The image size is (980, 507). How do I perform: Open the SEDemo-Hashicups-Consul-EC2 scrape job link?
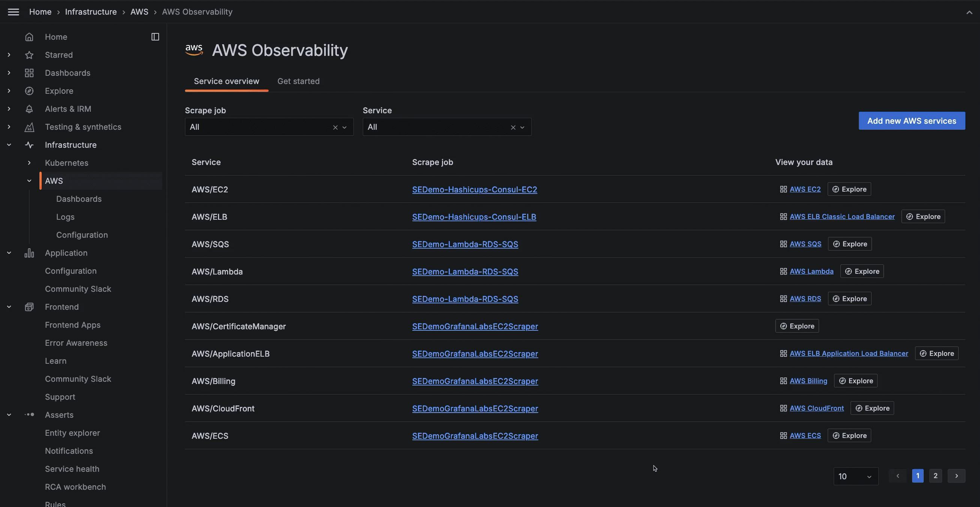coord(474,189)
